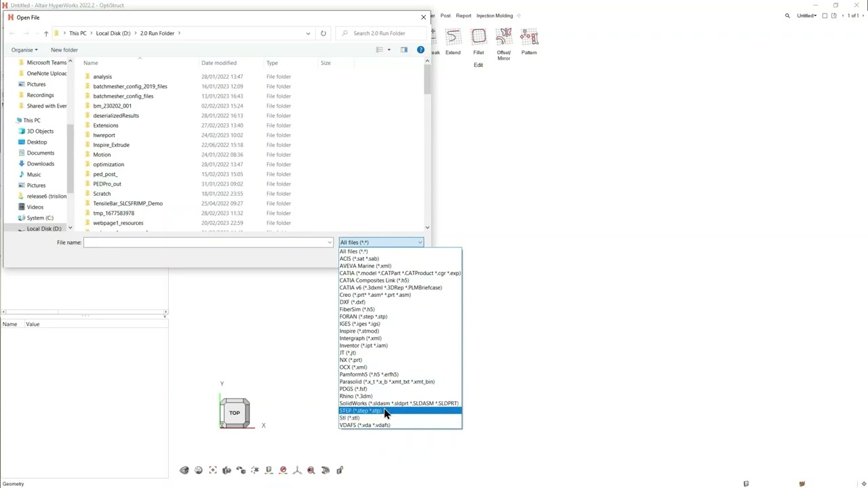The image size is (868, 488).
Task: Select the Inspire_Extrude folder
Action: point(111,145)
